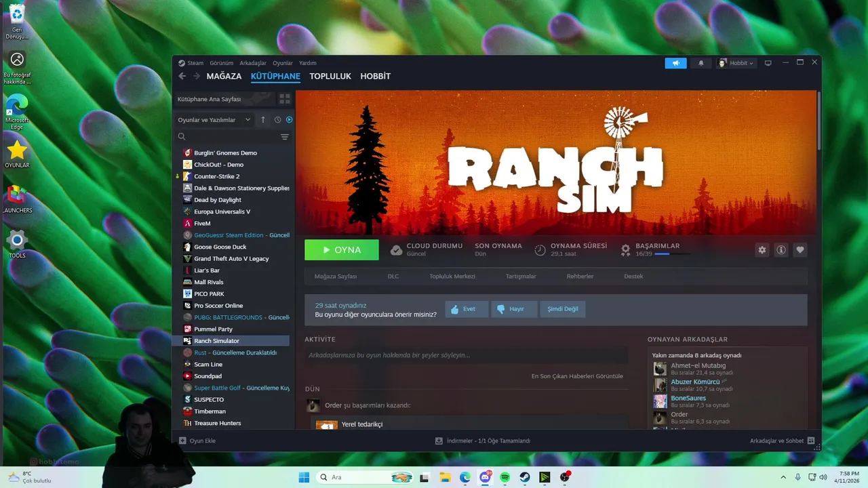Open the advanced filter options icon
The width and height of the screenshot is (868, 488).
tap(285, 137)
